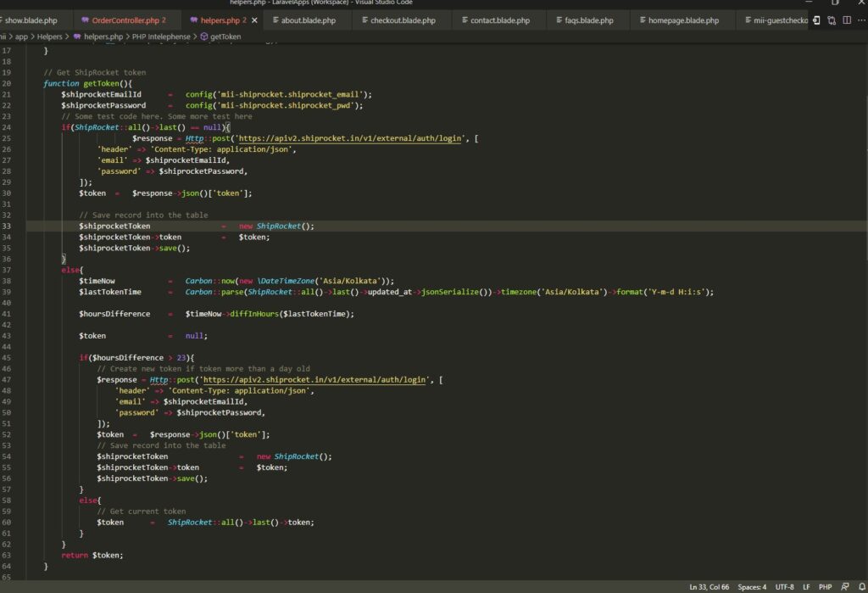868x593 pixels.
Task: Change the Spaces: 4 indentation setting
Action: coord(752,586)
